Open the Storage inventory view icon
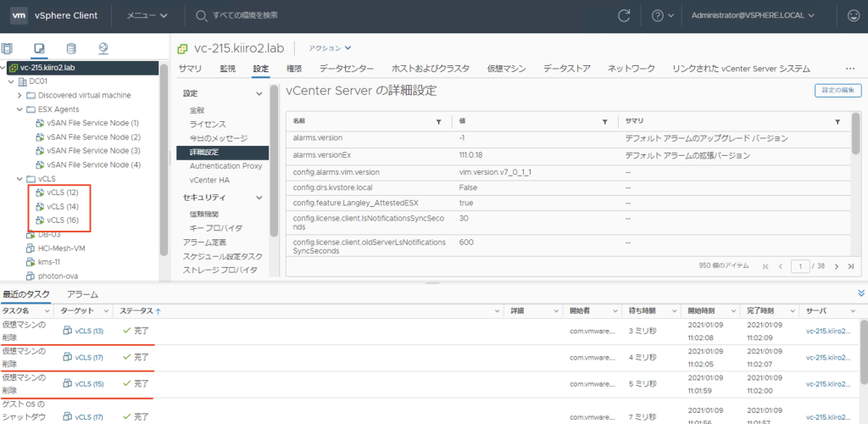The image size is (868, 424). [71, 48]
